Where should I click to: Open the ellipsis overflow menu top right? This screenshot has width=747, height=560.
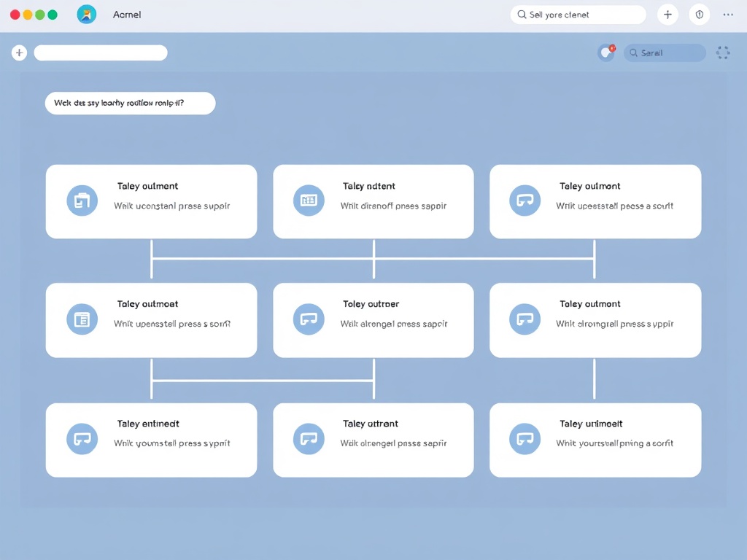click(728, 15)
